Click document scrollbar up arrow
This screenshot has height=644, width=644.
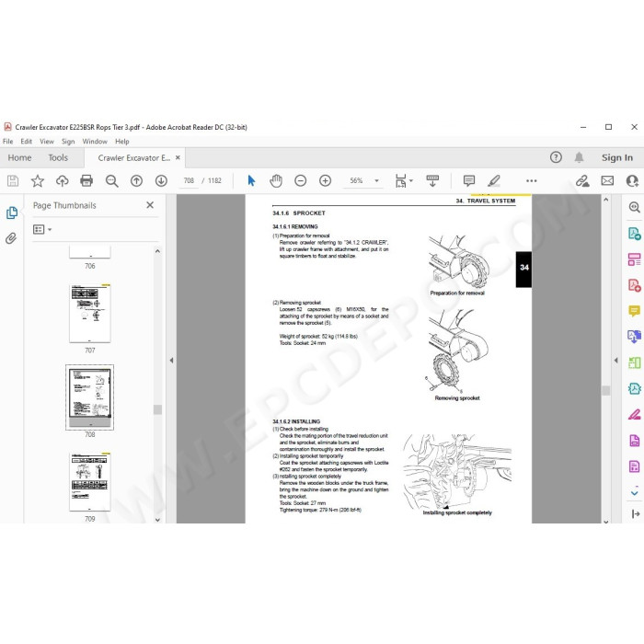(x=606, y=200)
